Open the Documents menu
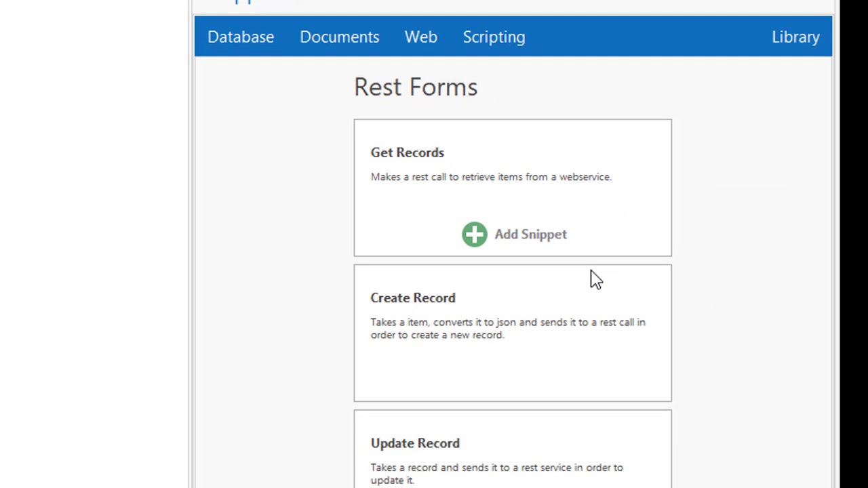The image size is (868, 488). 339,37
